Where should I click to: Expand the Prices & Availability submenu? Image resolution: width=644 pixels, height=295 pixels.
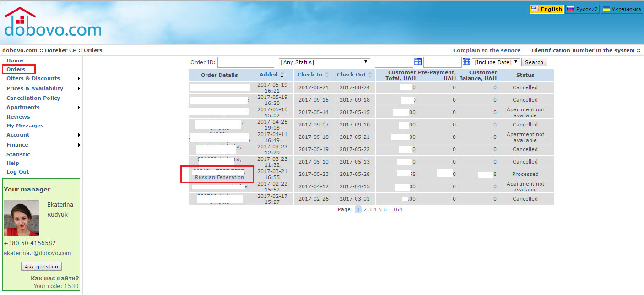pyautogui.click(x=79, y=89)
